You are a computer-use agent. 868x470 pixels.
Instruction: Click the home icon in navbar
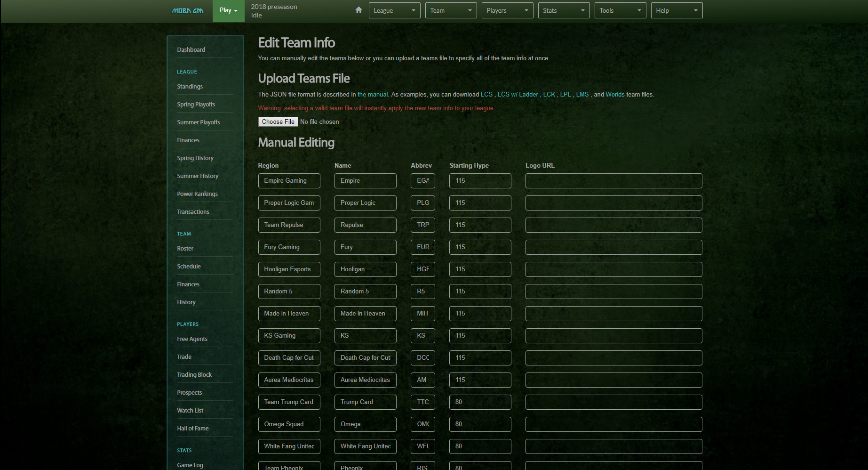(358, 9)
